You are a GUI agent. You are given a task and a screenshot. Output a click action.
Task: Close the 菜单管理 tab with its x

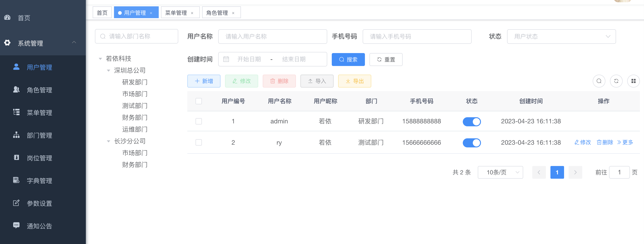click(x=192, y=13)
